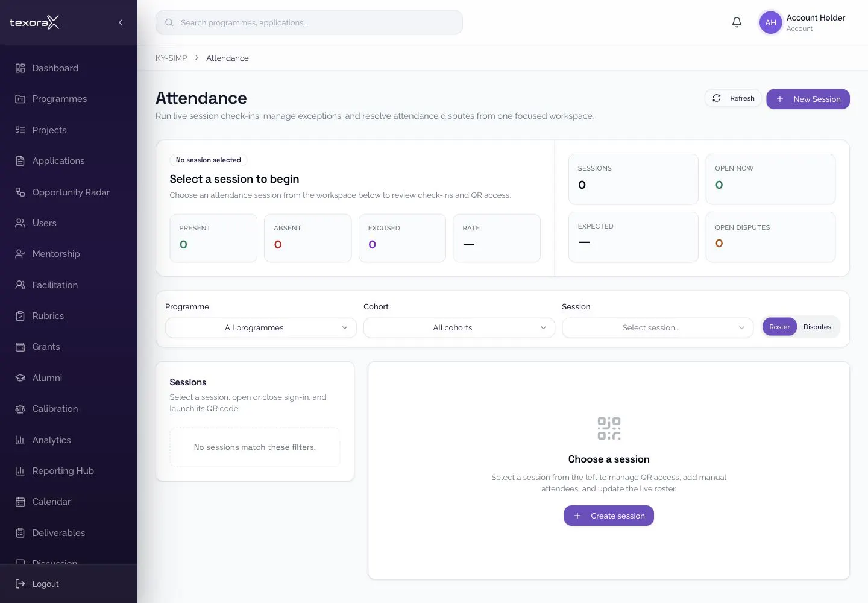The height and width of the screenshot is (603, 868).
Task: Expand the Cohort dropdown
Action: pyautogui.click(x=459, y=327)
